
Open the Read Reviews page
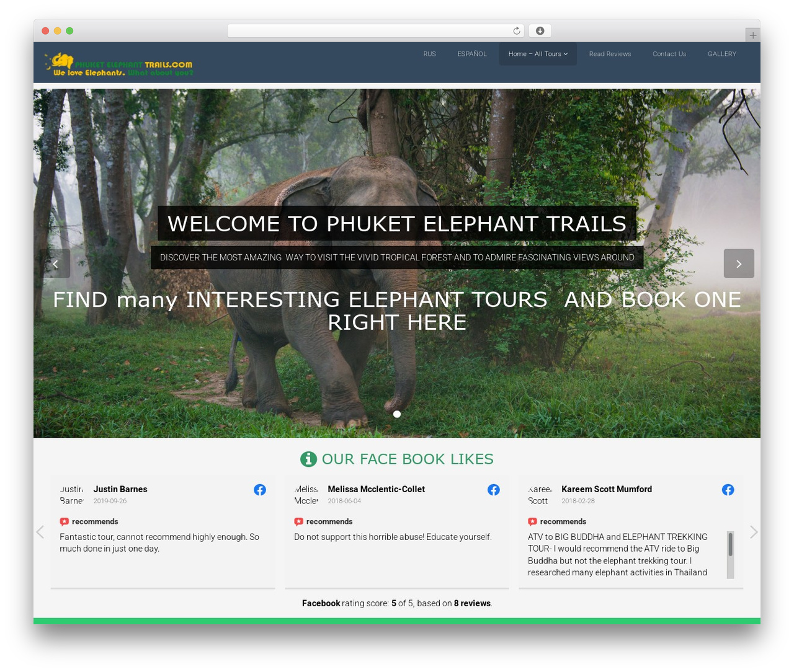(610, 54)
